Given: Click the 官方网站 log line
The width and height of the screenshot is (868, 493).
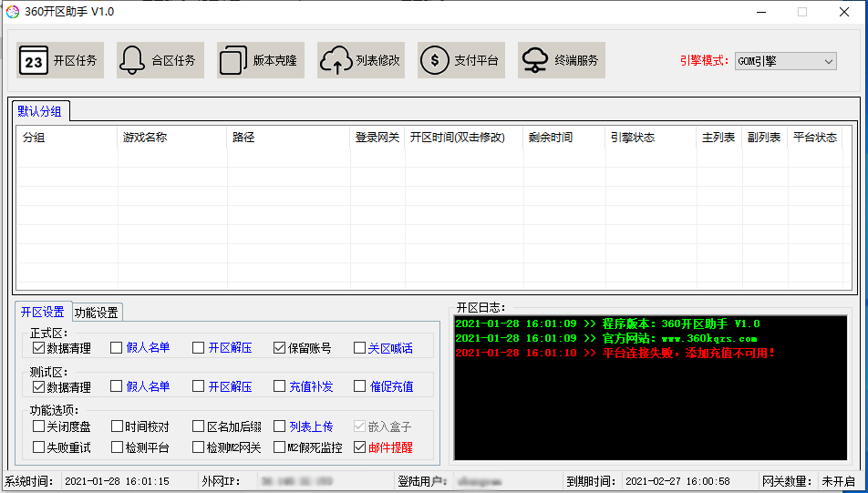Looking at the screenshot, I should click(x=606, y=338).
